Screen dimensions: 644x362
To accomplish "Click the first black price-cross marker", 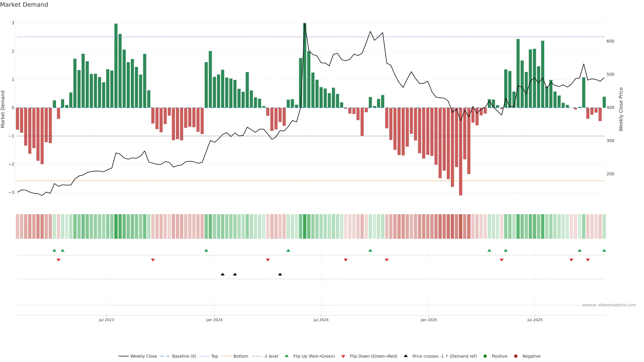I will click(x=223, y=274).
